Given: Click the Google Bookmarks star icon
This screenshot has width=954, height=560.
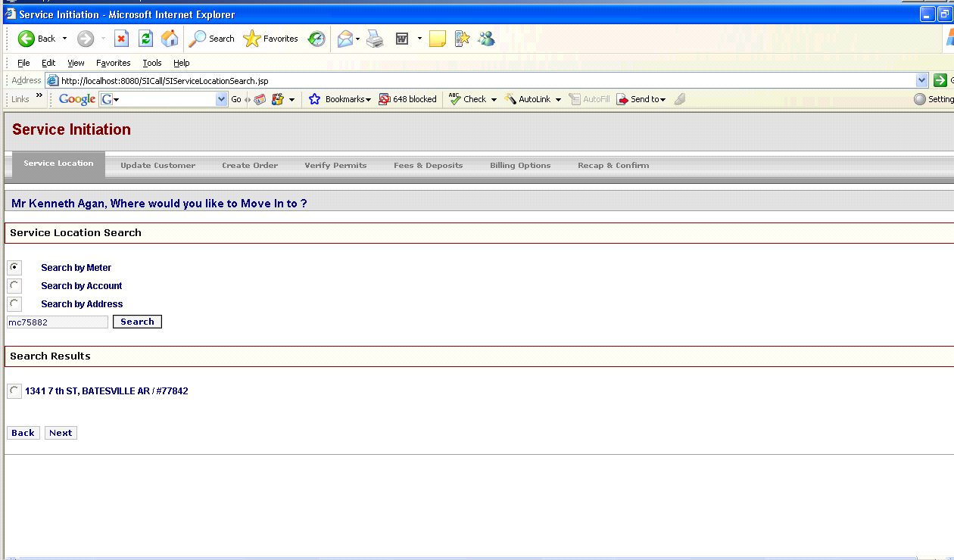Looking at the screenshot, I should 314,98.
